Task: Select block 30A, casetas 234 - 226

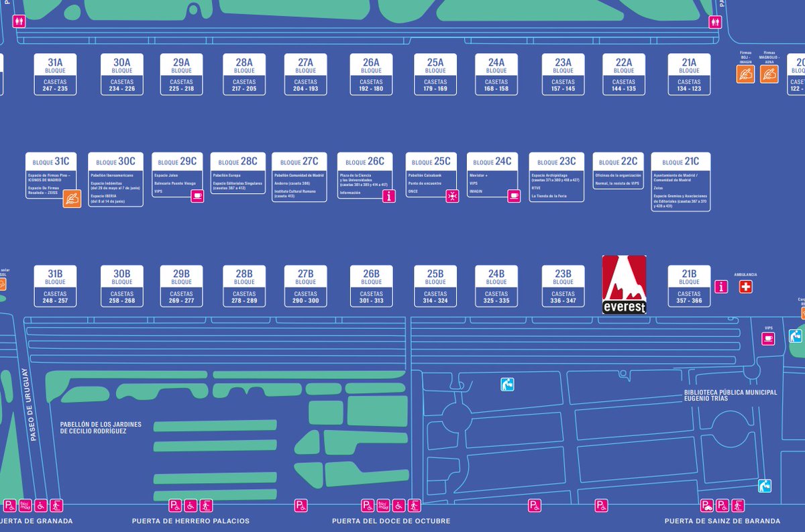Action: [122, 74]
